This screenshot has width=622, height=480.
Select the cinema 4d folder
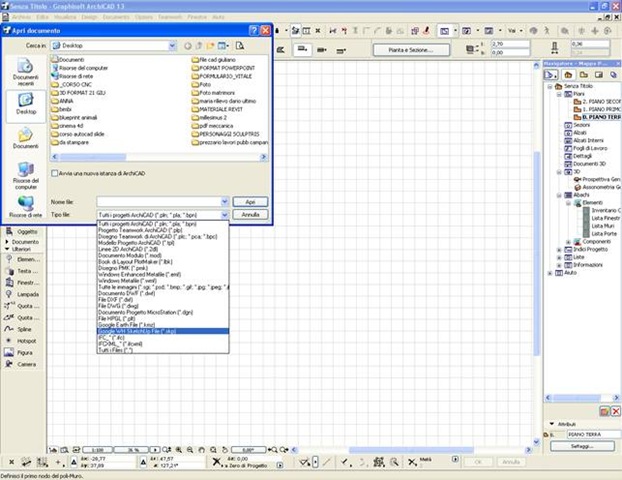pyautogui.click(x=67, y=126)
